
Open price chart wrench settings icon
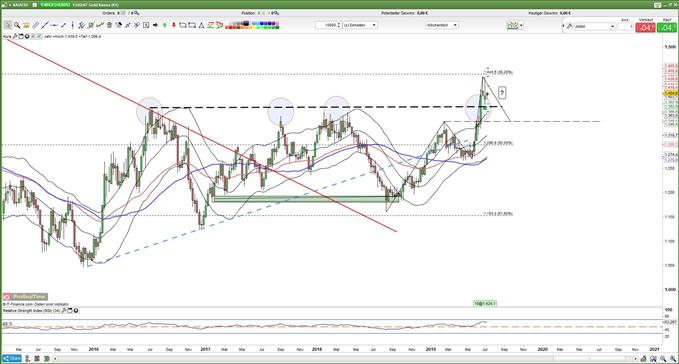(15, 37)
